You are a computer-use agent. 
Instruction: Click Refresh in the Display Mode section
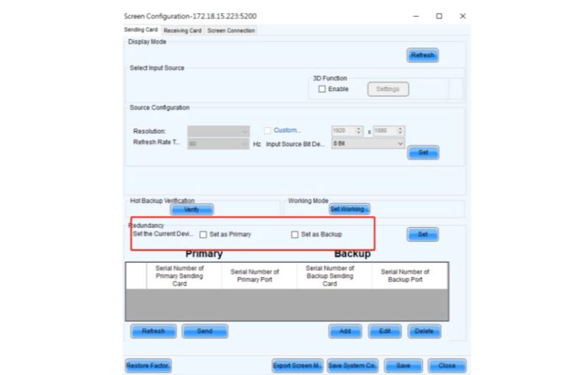pos(423,55)
